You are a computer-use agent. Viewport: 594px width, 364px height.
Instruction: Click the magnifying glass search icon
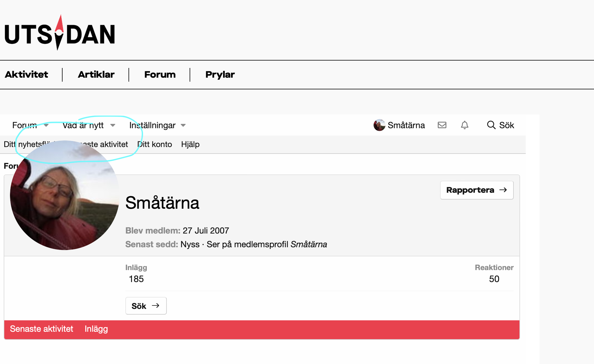pos(491,125)
